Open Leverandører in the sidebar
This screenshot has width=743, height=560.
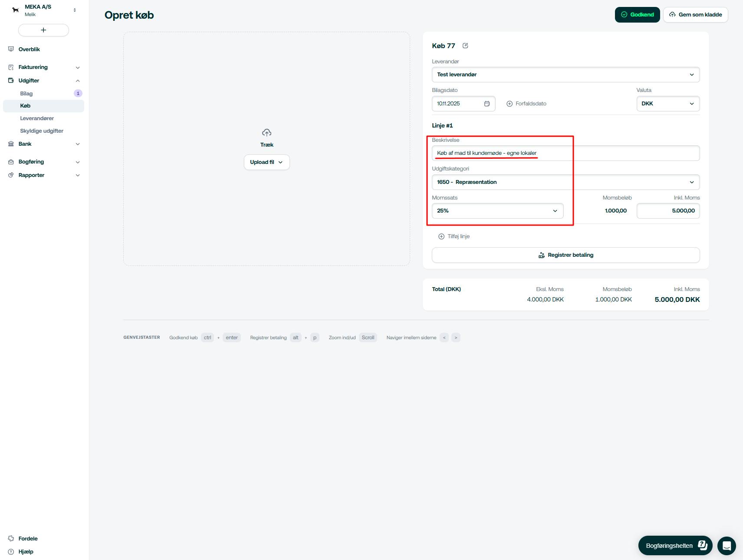point(37,118)
